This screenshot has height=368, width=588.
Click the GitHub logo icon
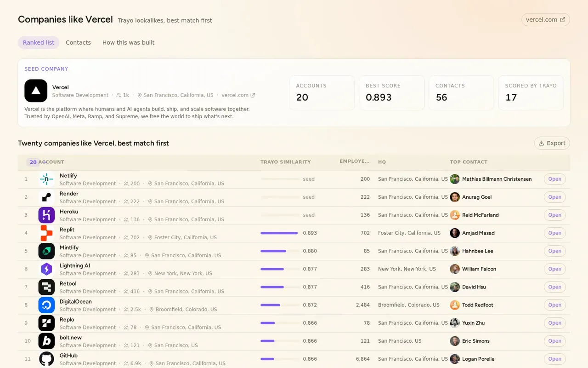(46, 359)
